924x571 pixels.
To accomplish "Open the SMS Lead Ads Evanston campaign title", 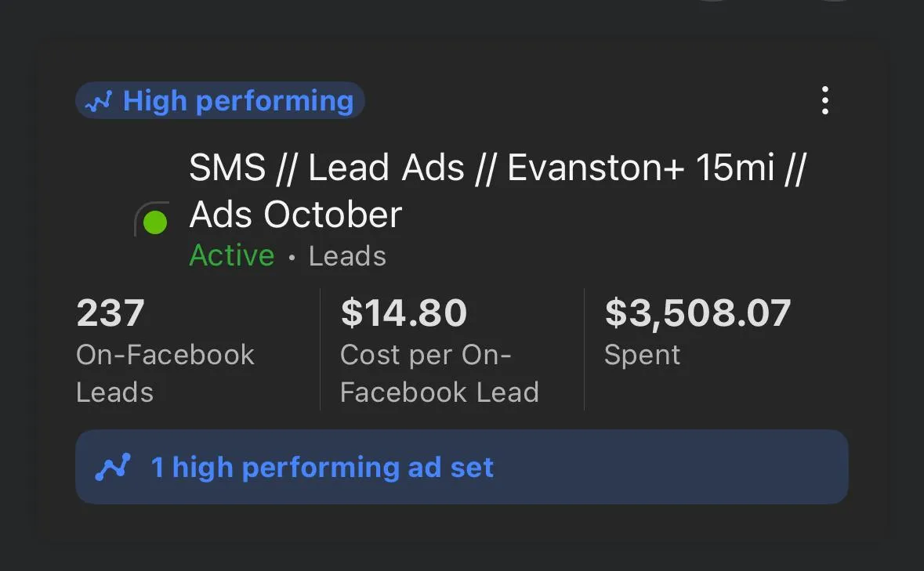I will coord(497,168).
